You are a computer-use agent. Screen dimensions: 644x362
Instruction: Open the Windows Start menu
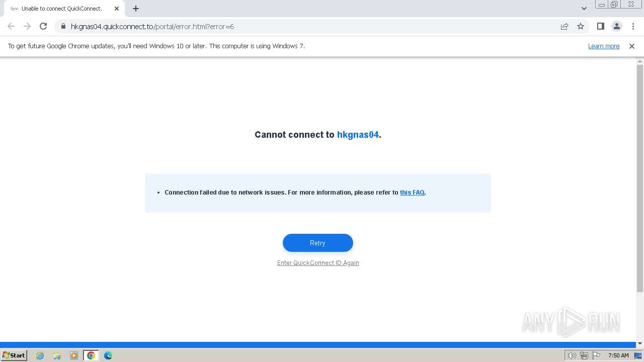click(x=14, y=355)
